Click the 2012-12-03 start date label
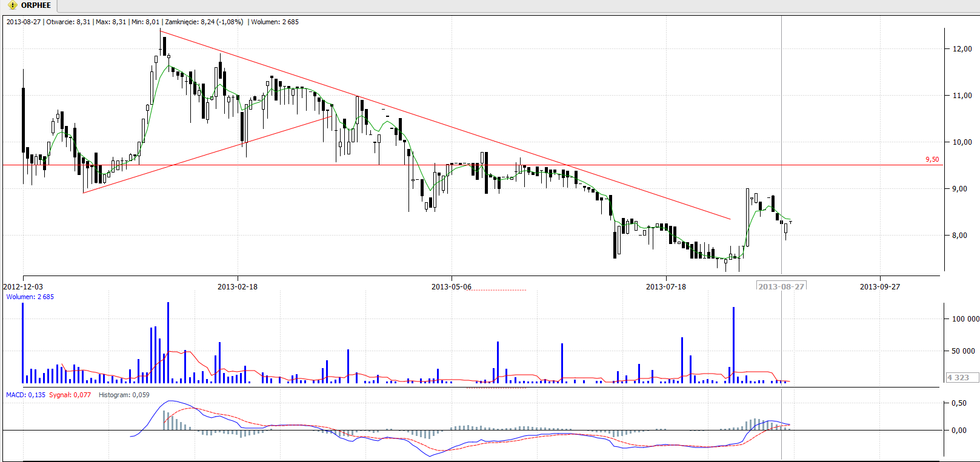 coord(24,287)
